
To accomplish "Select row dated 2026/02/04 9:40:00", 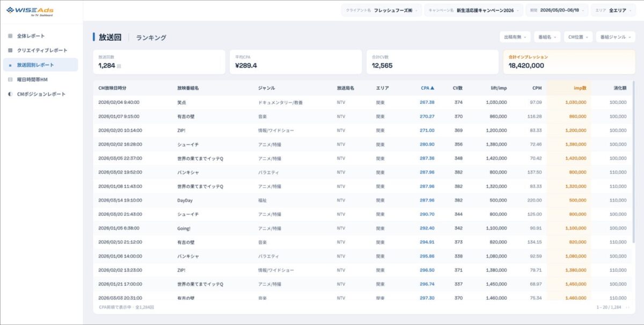I will pos(362,102).
